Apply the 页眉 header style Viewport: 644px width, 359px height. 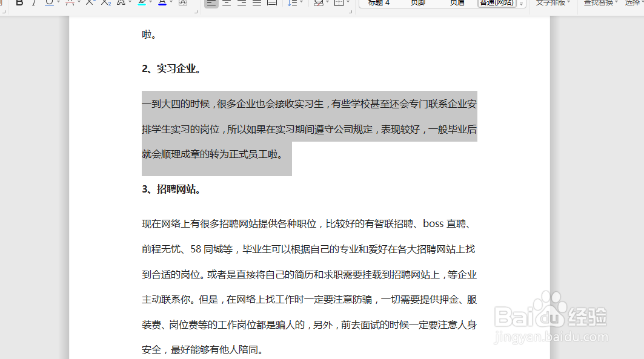tap(457, 3)
